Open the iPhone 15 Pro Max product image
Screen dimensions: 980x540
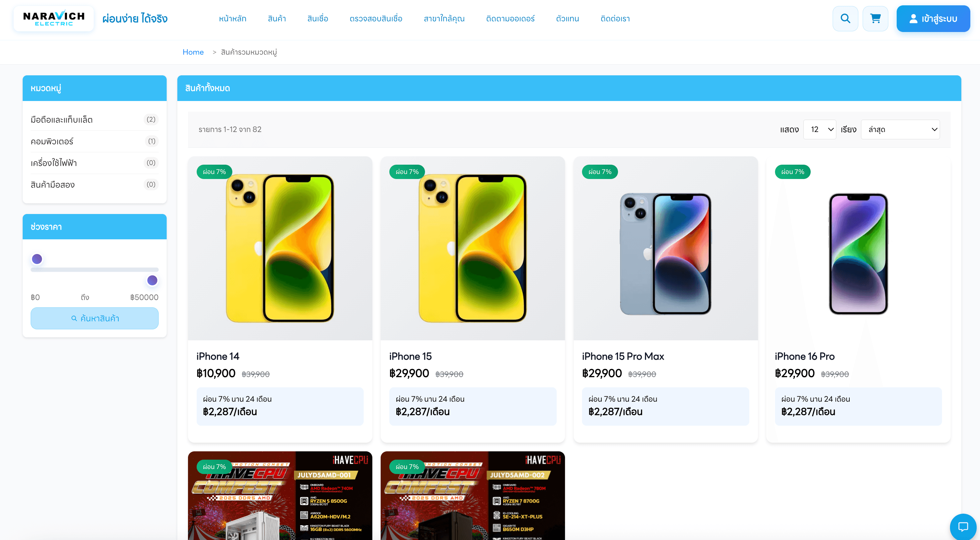[x=665, y=248]
